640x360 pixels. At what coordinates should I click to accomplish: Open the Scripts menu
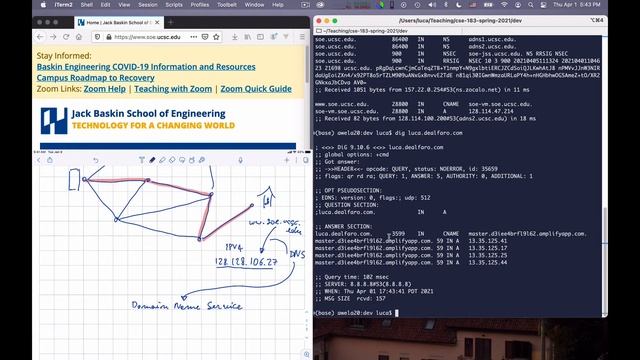tap(174, 5)
